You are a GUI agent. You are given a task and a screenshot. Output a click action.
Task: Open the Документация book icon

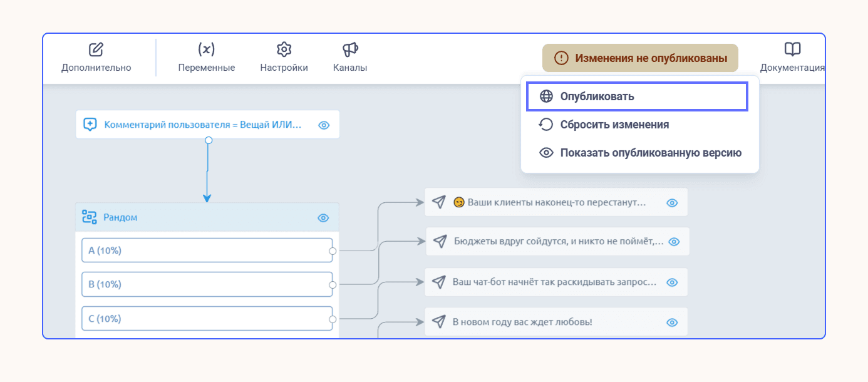(x=793, y=49)
